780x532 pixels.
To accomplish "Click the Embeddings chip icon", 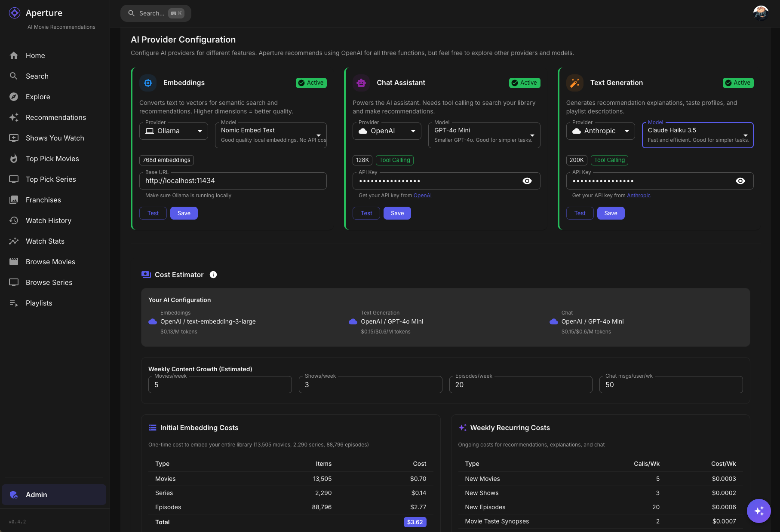I will point(148,83).
